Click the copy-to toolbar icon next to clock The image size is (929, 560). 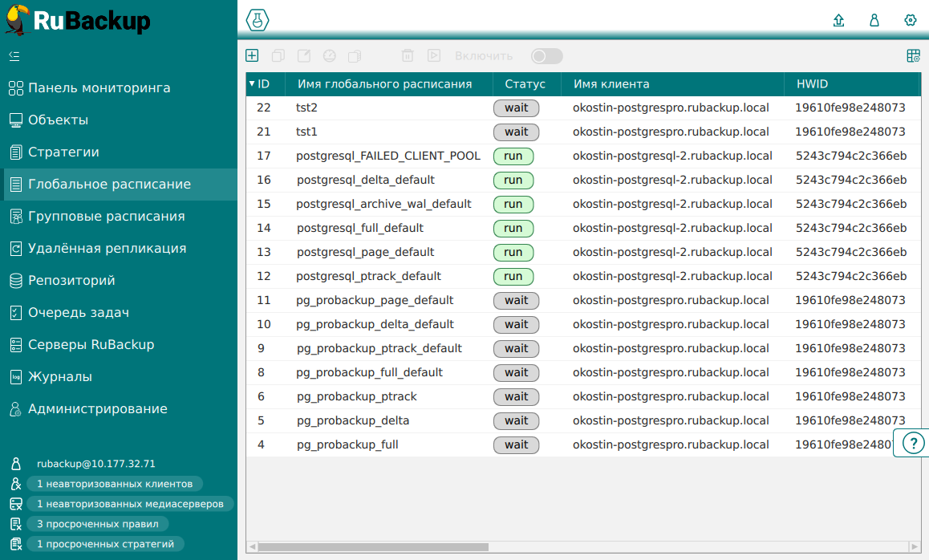(355, 55)
